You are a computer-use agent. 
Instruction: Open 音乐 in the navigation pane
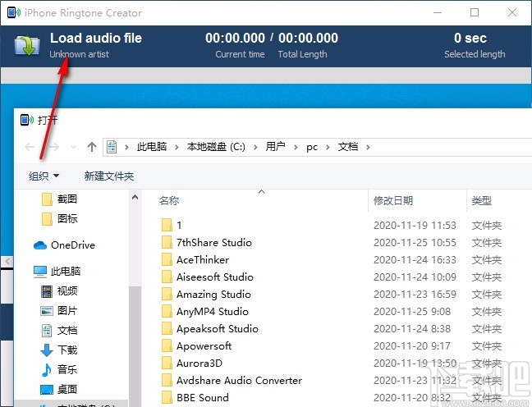tap(59, 370)
